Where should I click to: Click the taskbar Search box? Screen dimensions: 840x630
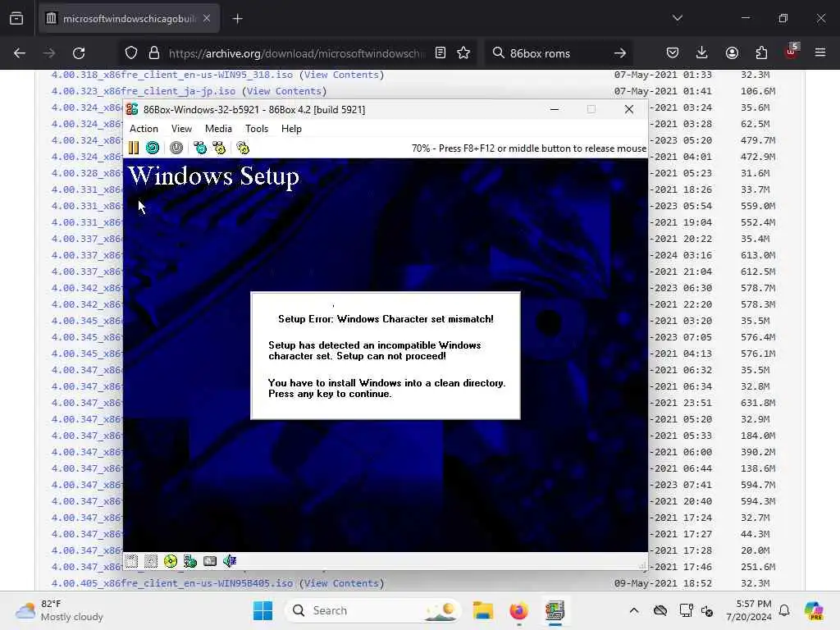pos(373,610)
